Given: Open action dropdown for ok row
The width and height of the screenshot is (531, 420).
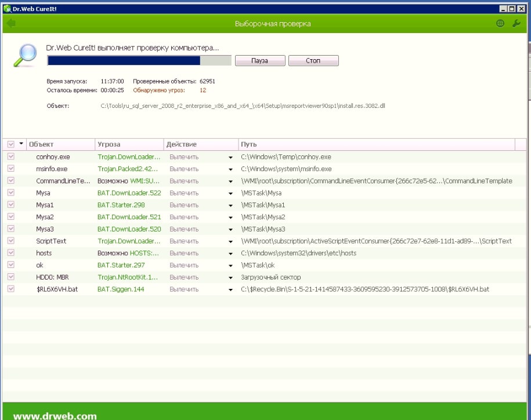Looking at the screenshot, I should [x=230, y=266].
